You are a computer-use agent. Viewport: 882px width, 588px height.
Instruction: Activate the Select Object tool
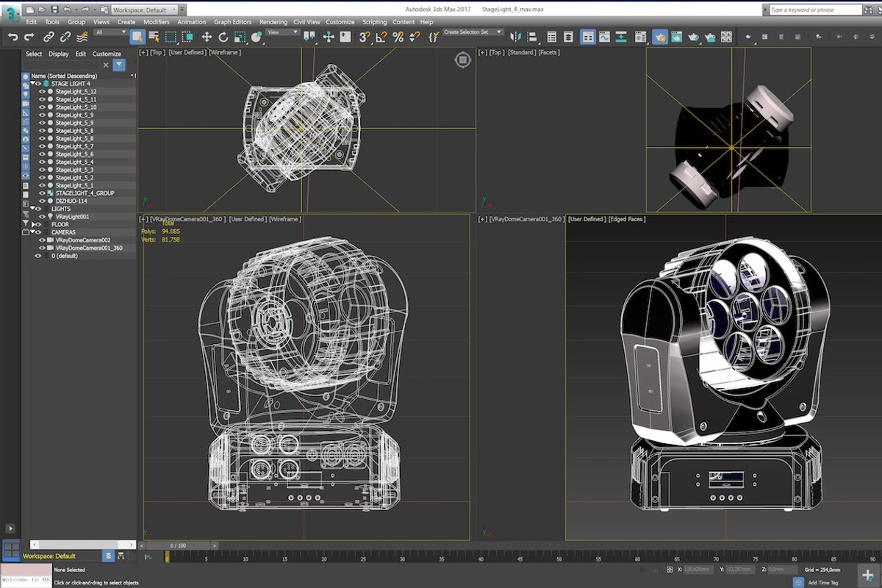[137, 37]
